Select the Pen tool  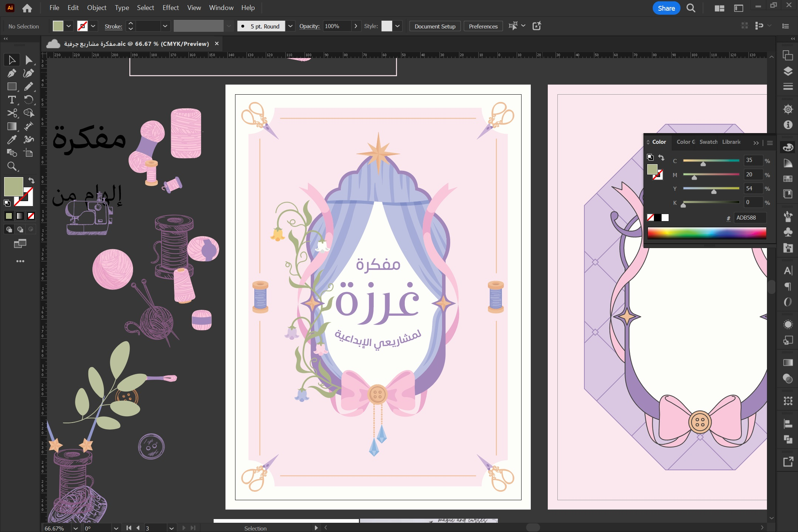11,73
